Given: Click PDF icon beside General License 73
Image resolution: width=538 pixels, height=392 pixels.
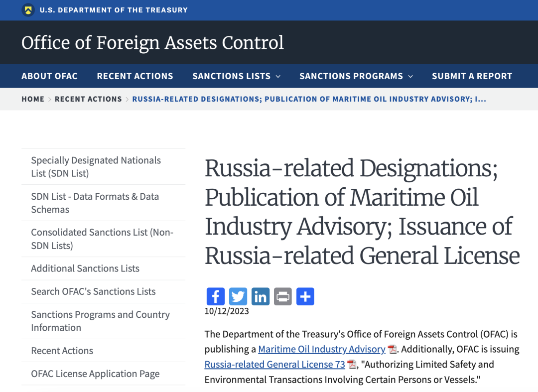Looking at the screenshot, I should coord(352,364).
